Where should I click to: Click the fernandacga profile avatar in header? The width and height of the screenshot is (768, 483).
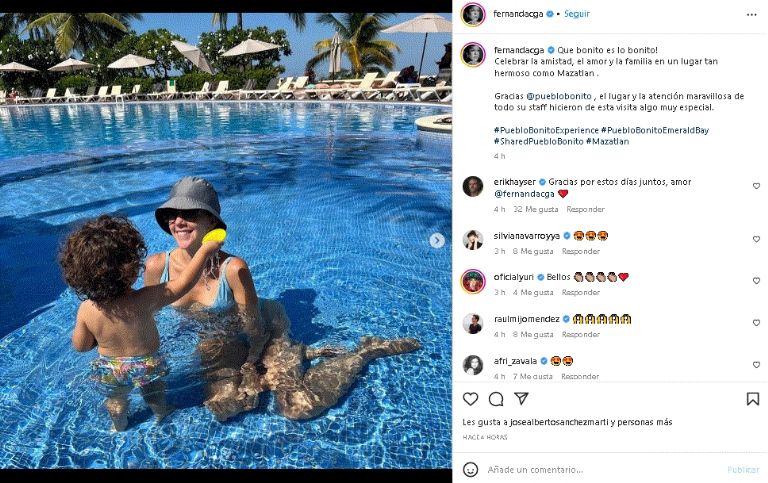473,14
